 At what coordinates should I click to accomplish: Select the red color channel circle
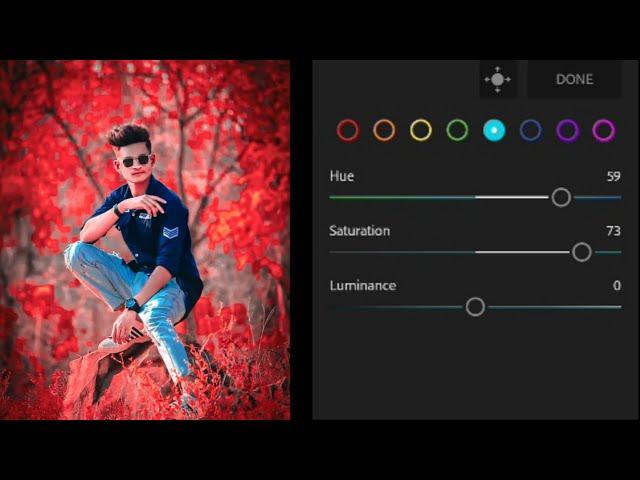(x=348, y=130)
